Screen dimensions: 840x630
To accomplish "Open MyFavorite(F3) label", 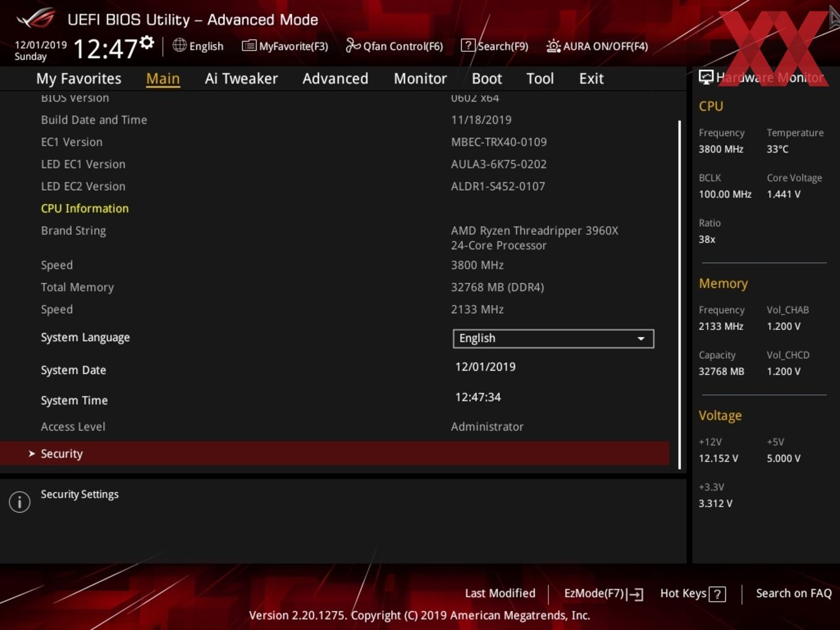I will pyautogui.click(x=293, y=46).
